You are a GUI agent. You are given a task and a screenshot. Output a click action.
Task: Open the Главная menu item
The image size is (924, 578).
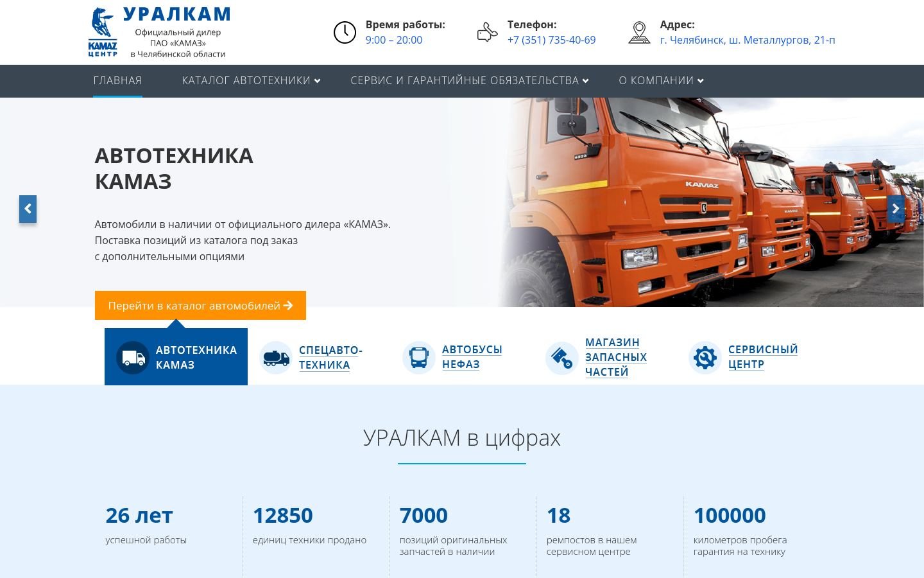click(117, 80)
